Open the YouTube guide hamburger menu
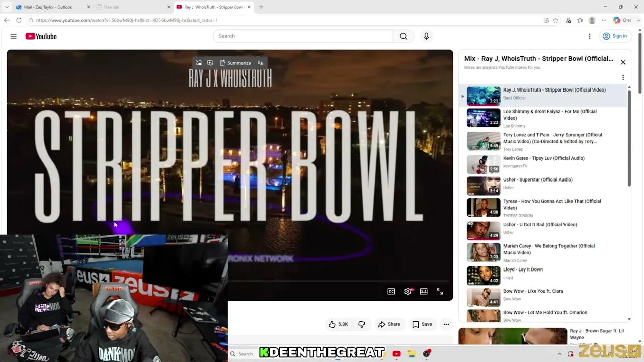The height and width of the screenshot is (362, 644). (14, 36)
